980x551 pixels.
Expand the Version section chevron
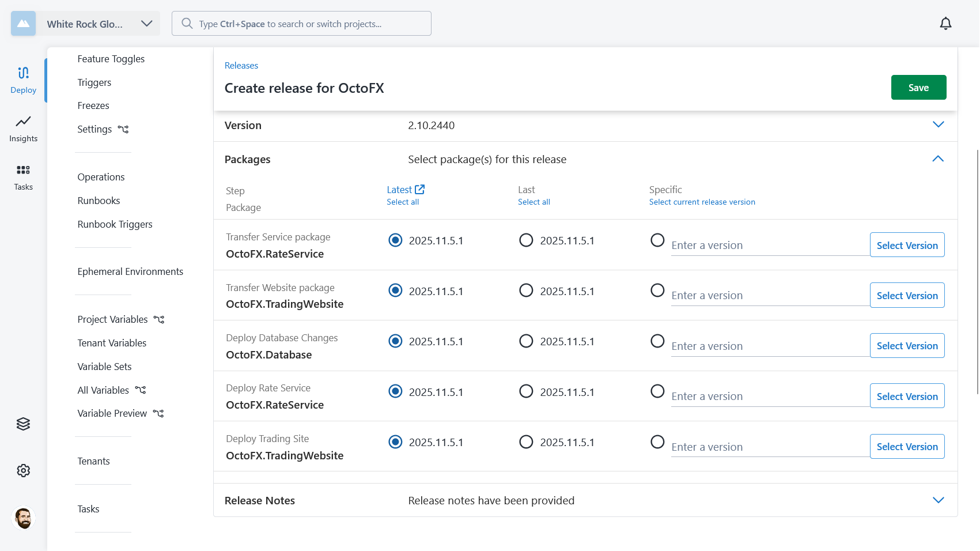pos(938,125)
